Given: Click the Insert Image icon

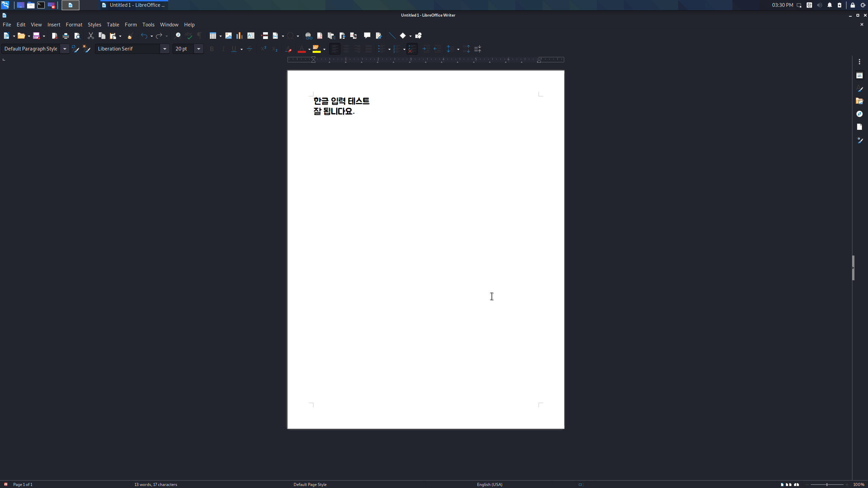Looking at the screenshot, I should point(229,36).
